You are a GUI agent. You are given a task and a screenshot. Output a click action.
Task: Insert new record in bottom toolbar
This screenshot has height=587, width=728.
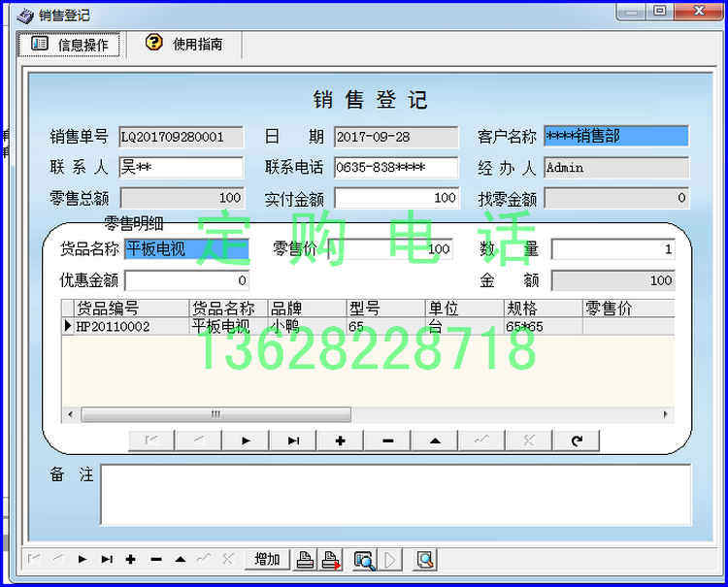click(x=131, y=559)
